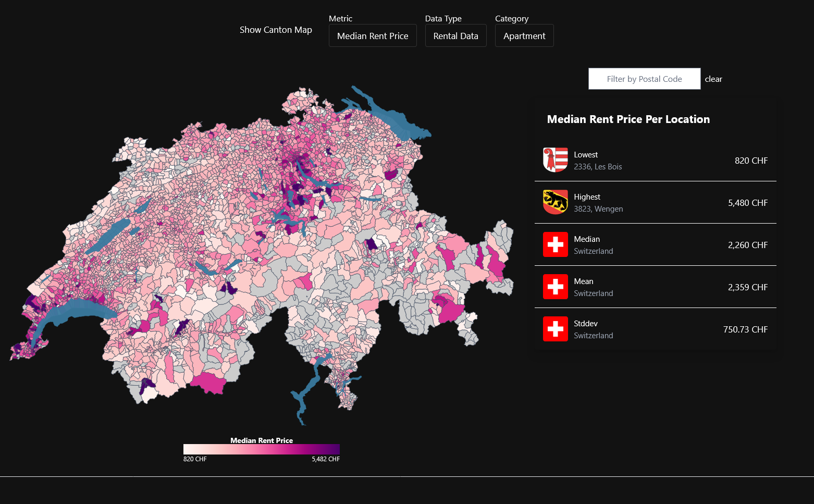Click the Median Rent Price Per Location heading
Viewport: 814px width, 504px height.
point(628,119)
